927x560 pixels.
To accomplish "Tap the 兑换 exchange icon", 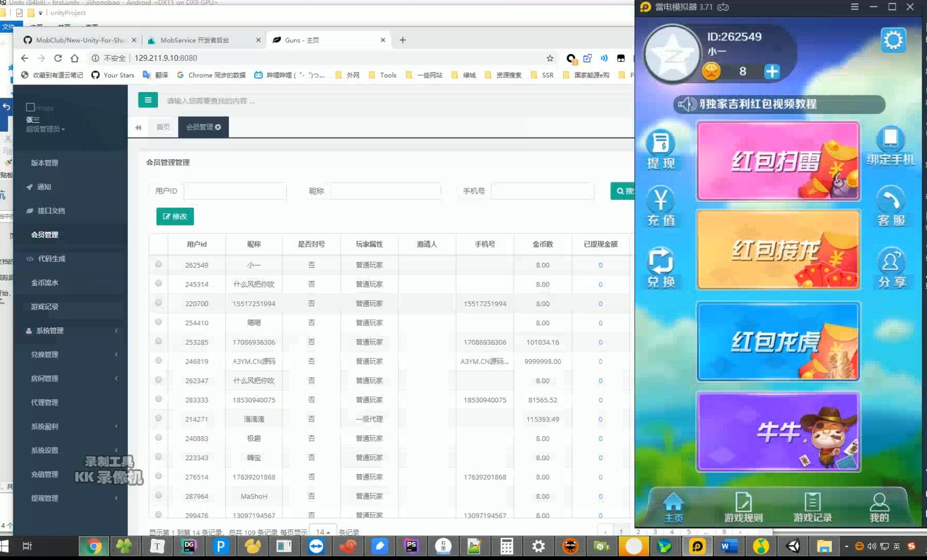I will coord(660,268).
